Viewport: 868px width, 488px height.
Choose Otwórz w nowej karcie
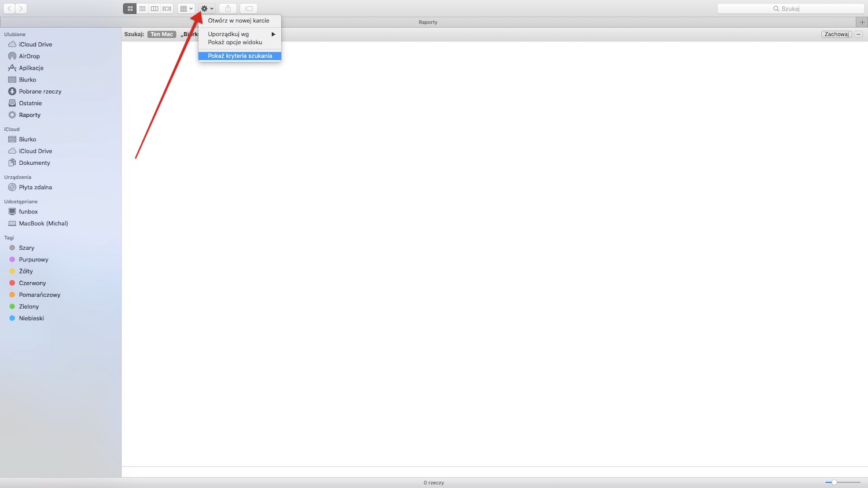point(238,20)
